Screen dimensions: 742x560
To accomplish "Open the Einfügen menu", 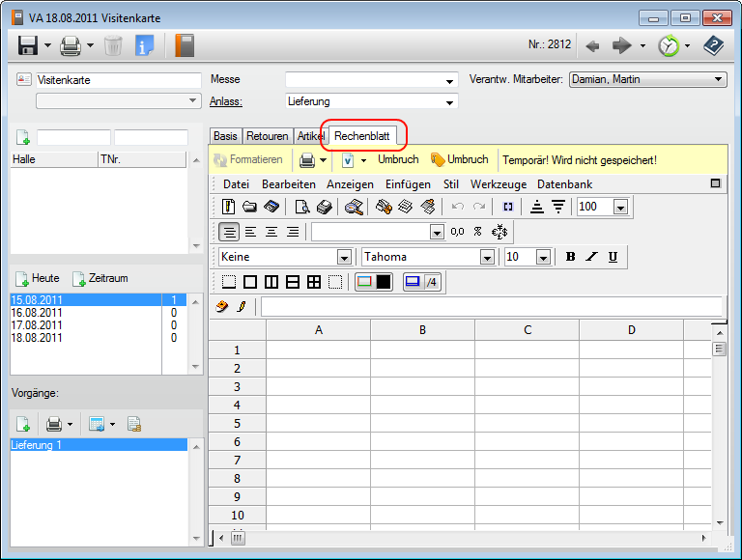I will point(408,184).
